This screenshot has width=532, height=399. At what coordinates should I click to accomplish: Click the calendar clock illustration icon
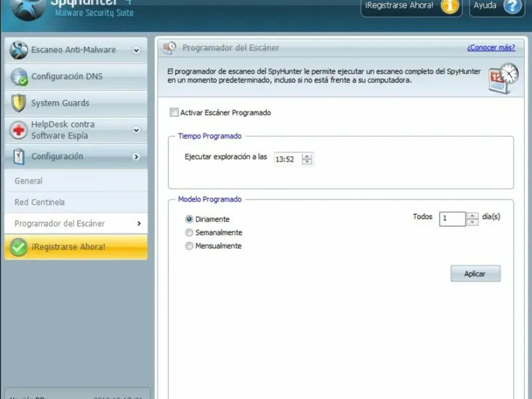click(503, 78)
